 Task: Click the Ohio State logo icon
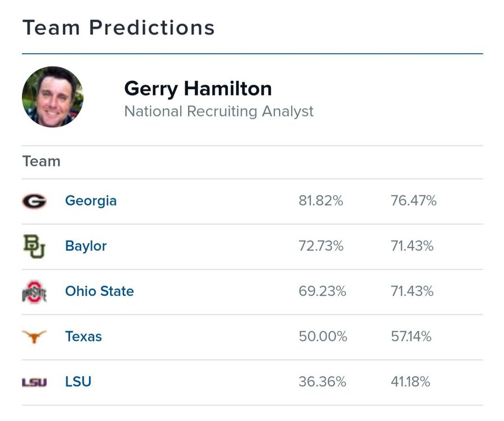click(34, 292)
